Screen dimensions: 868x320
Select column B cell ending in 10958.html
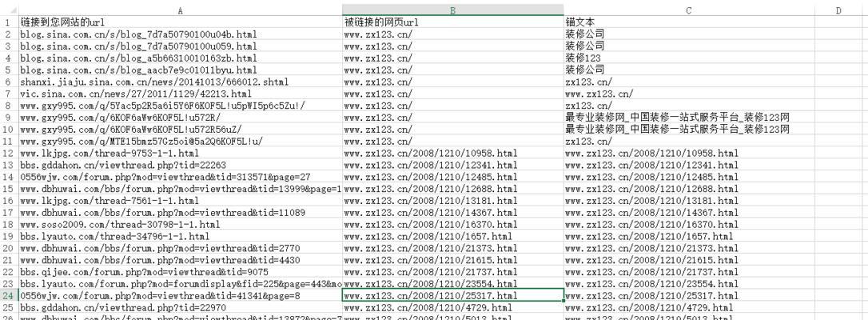pyautogui.click(x=431, y=153)
